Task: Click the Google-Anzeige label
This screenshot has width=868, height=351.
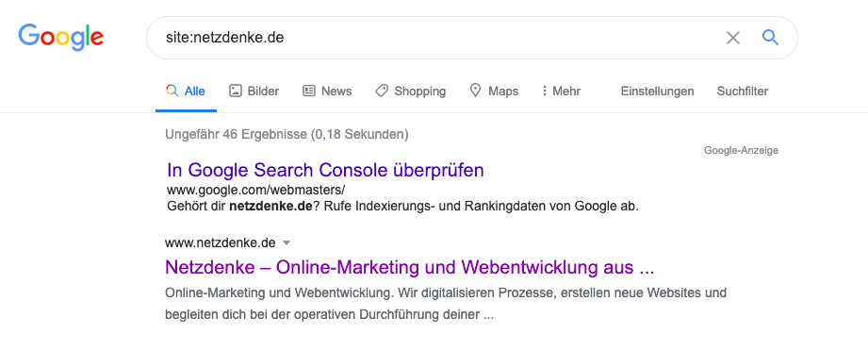Action: (741, 150)
